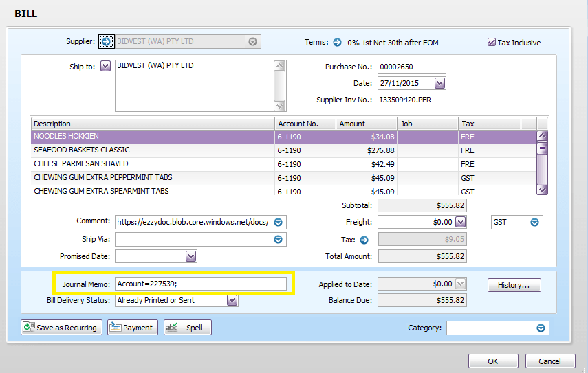Click the Subtotal field $555.82
This screenshot has width=588, height=373.
[422, 205]
